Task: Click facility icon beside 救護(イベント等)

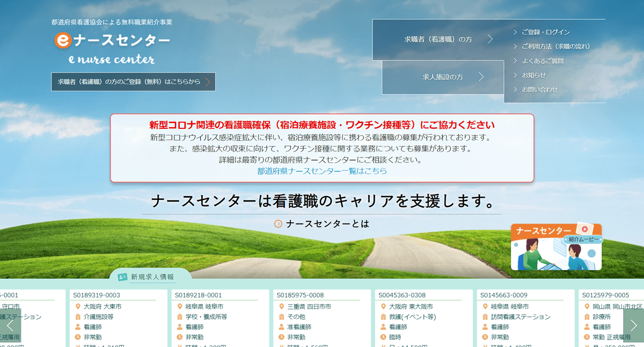Action: tap(384, 317)
